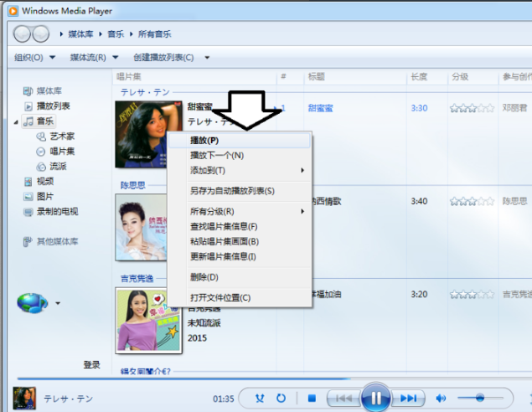Screen dimensions: 532x412
Task: Sort by the 长度 column header
Action: [x=427, y=77]
